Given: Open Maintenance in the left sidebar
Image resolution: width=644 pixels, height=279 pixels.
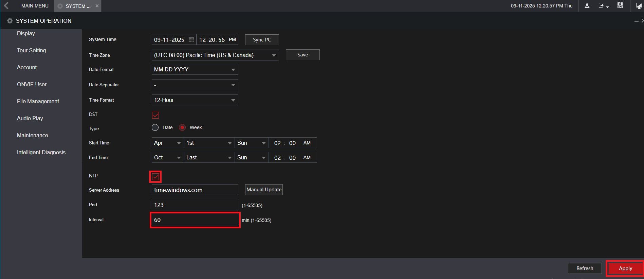Looking at the screenshot, I should [33, 135].
